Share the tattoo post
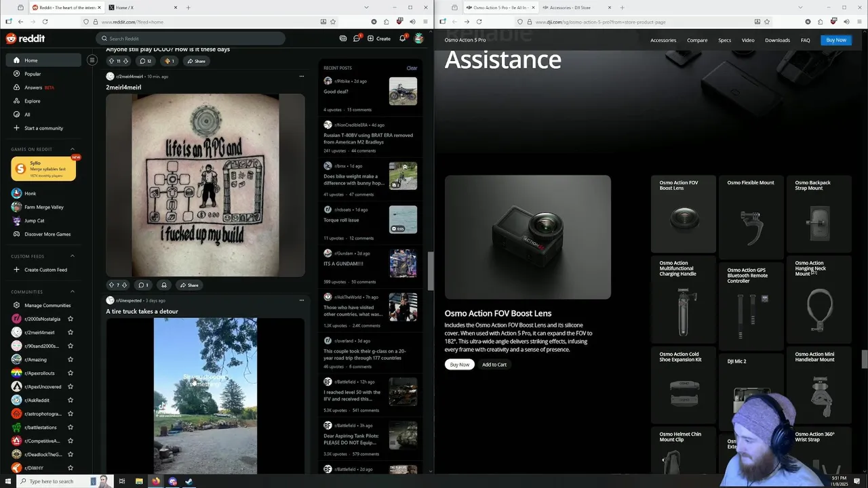 pos(189,285)
